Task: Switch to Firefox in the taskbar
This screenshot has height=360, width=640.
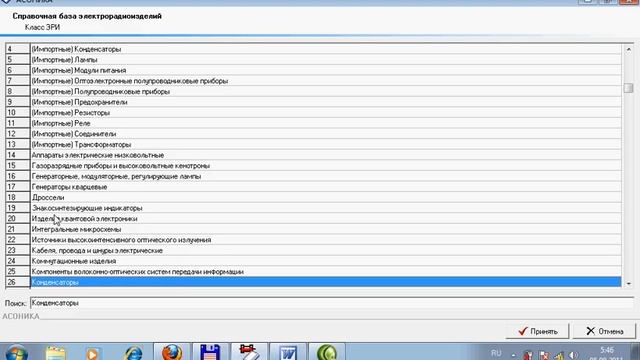Action: point(172,352)
